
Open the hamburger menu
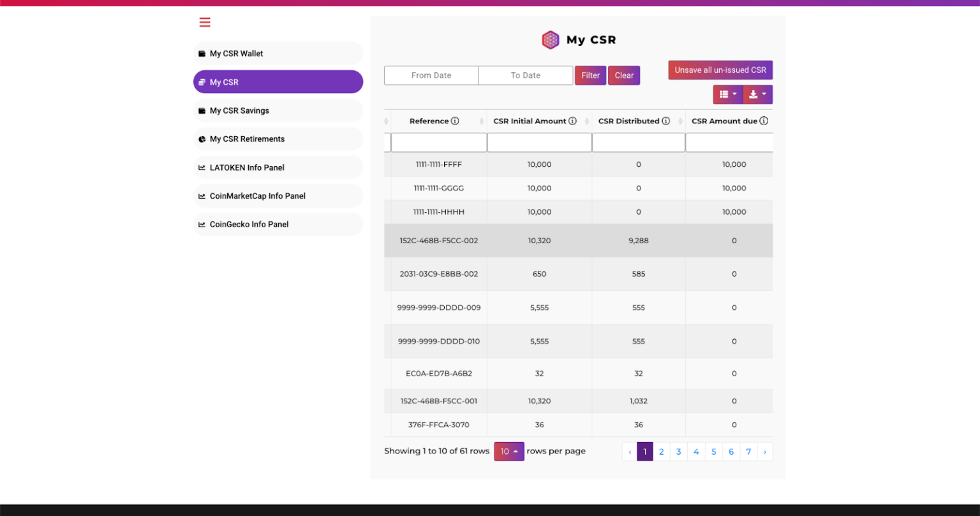pos(204,22)
